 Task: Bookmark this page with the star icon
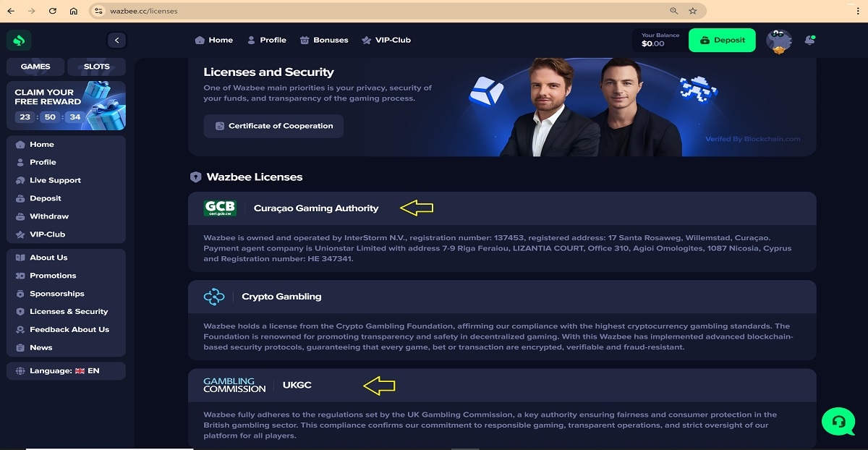click(692, 11)
